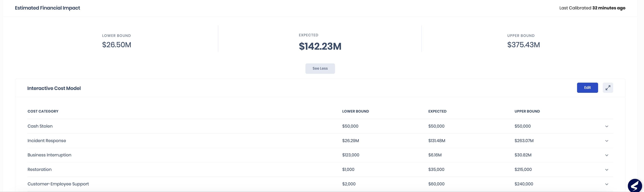644x192 pixels.
Task: Click the Cost Category column header
Action: 43,111
